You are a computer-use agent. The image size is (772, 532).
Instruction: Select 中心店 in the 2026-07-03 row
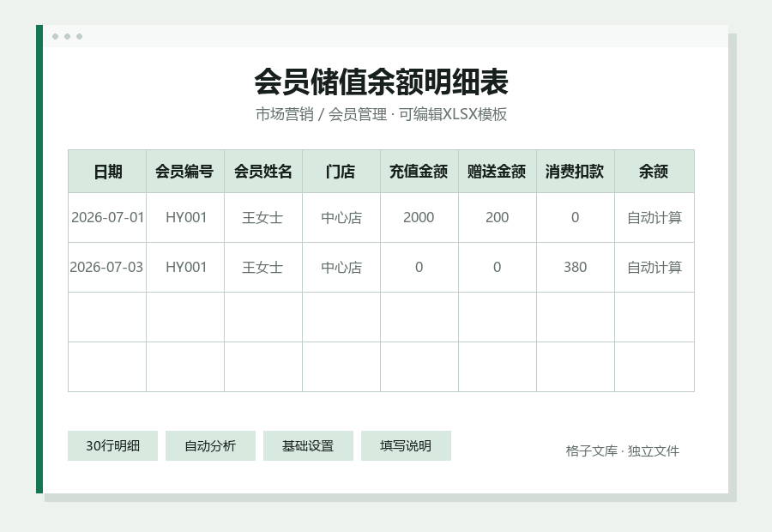[x=341, y=267]
